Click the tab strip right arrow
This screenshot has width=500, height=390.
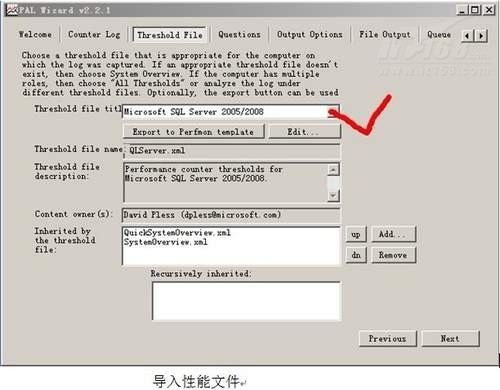[481, 35]
